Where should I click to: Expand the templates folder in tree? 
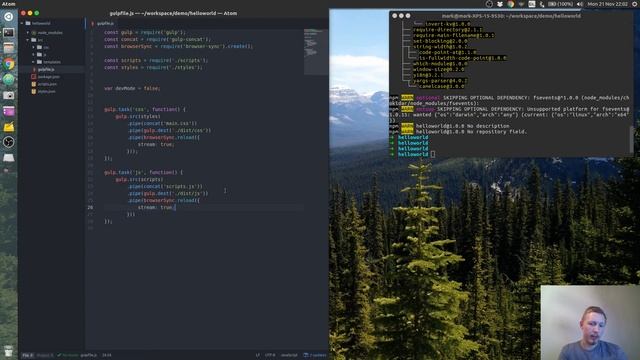click(x=34, y=62)
